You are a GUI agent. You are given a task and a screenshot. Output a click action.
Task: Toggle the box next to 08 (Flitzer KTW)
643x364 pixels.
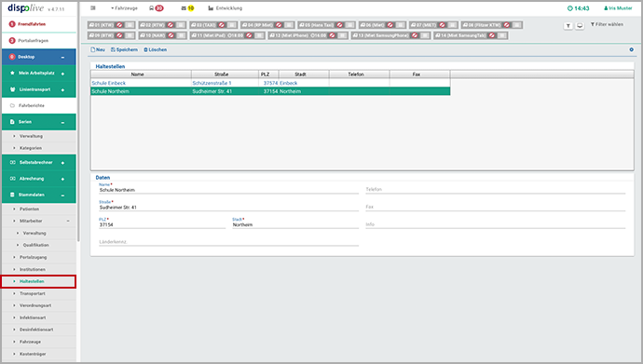[516, 25]
